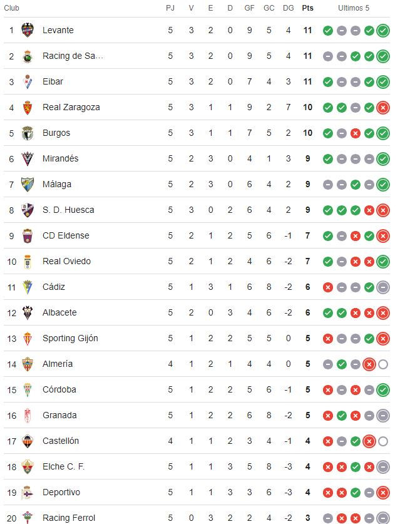Sort the table by the Pts column
The height and width of the screenshot is (524, 420).
(307, 8)
